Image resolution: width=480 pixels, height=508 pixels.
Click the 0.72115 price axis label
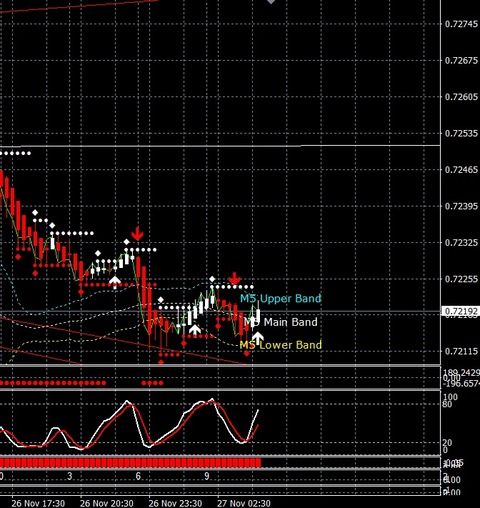tap(461, 351)
